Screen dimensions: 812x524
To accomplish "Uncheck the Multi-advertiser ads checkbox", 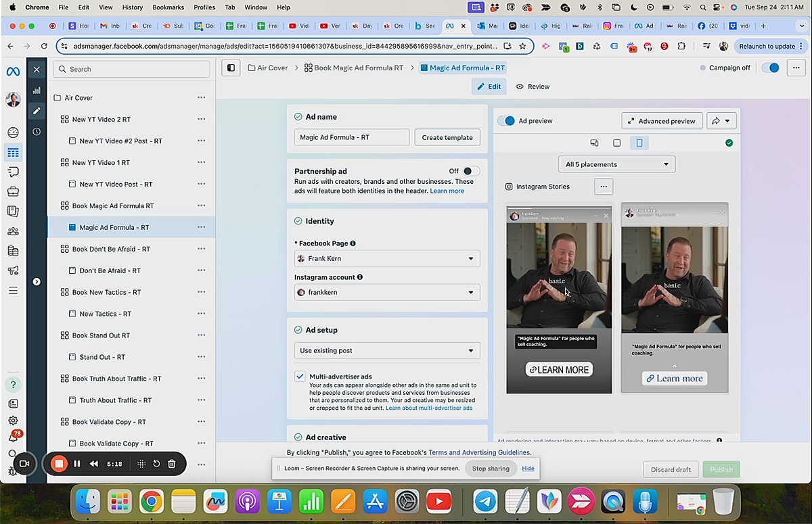I will click(x=300, y=376).
